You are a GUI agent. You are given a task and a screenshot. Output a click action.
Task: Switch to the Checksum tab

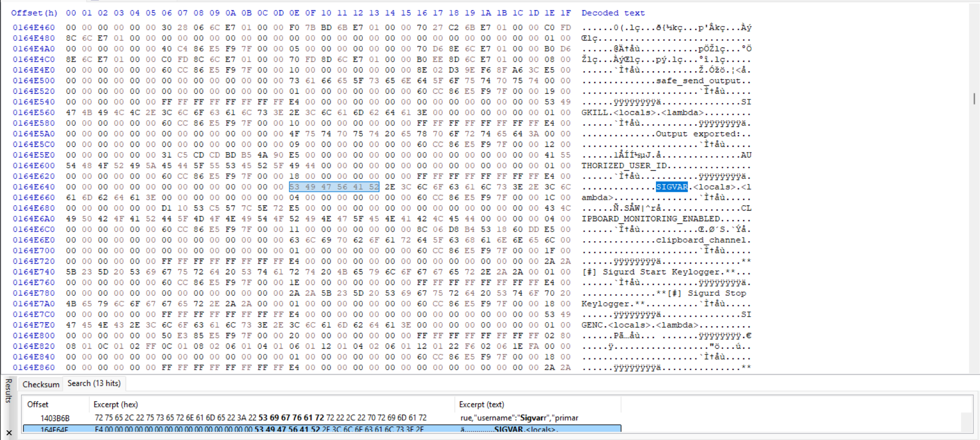[x=41, y=384]
